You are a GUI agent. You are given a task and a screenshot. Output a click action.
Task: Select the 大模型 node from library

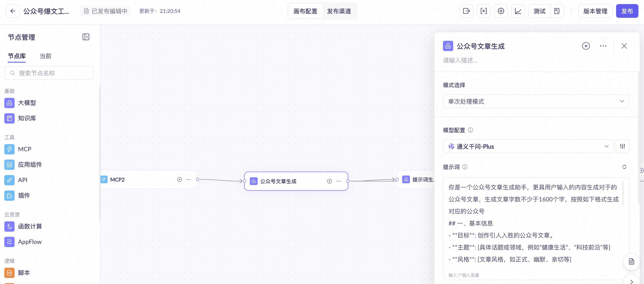[27, 103]
